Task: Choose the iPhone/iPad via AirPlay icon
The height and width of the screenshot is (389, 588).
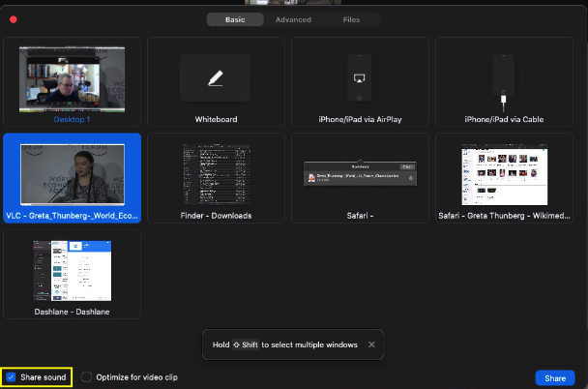Action: [360, 78]
